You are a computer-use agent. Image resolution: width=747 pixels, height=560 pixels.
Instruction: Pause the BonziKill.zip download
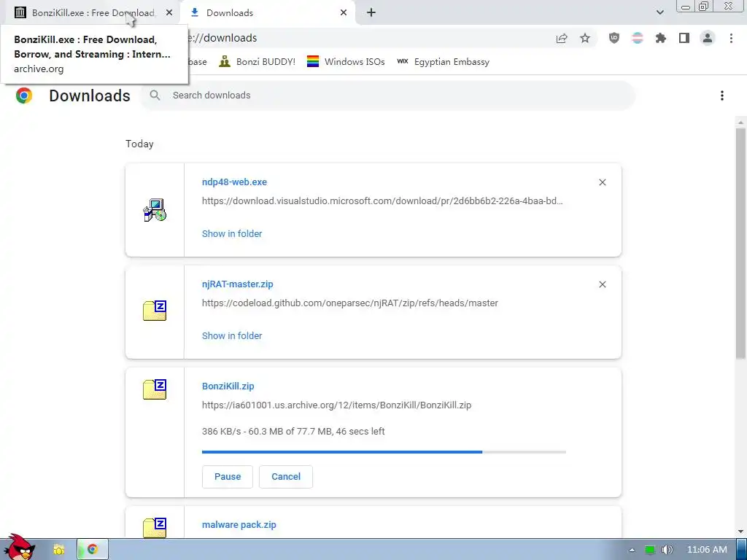tap(228, 477)
